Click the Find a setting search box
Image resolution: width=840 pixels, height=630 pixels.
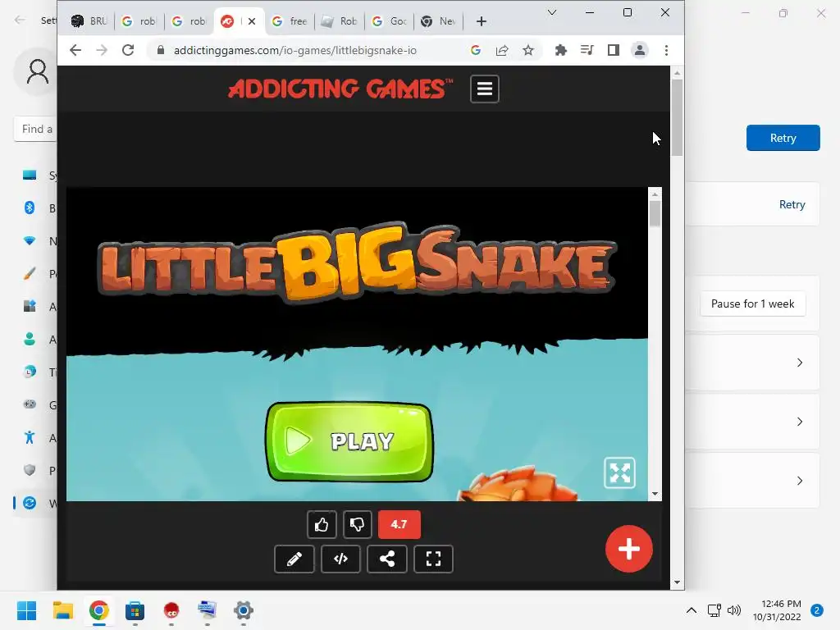click(x=35, y=129)
